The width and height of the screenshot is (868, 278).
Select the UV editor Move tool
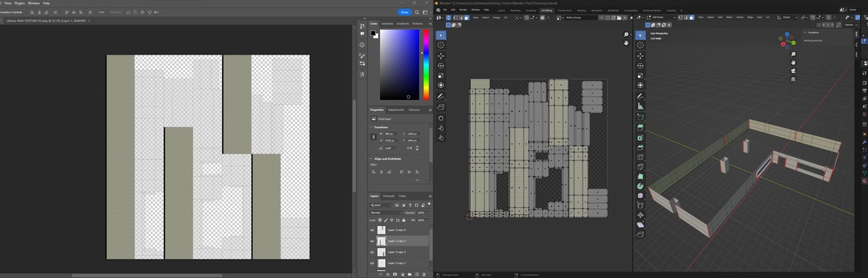(440, 55)
